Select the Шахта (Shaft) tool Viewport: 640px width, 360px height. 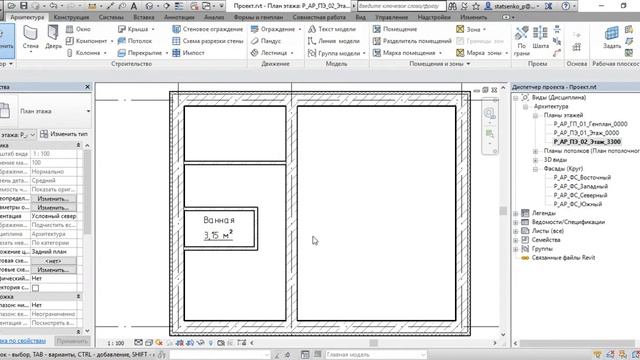(x=540, y=38)
